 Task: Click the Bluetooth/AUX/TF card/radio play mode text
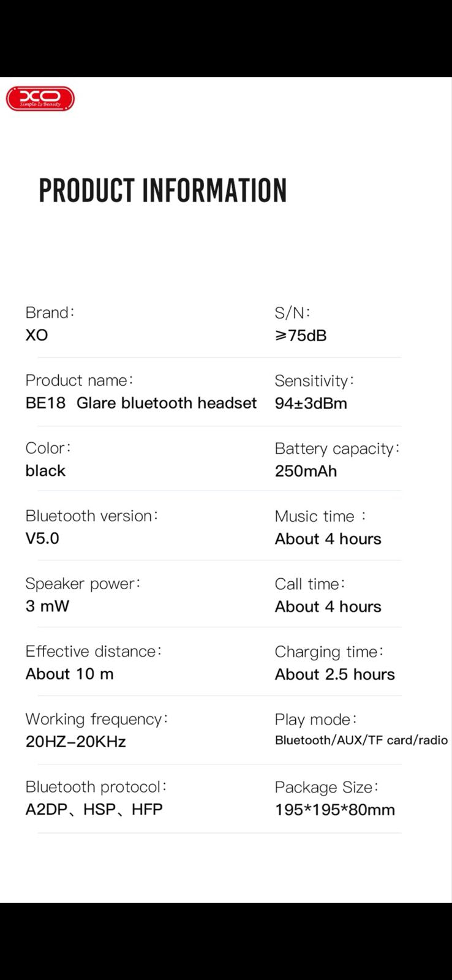pyautogui.click(x=361, y=741)
